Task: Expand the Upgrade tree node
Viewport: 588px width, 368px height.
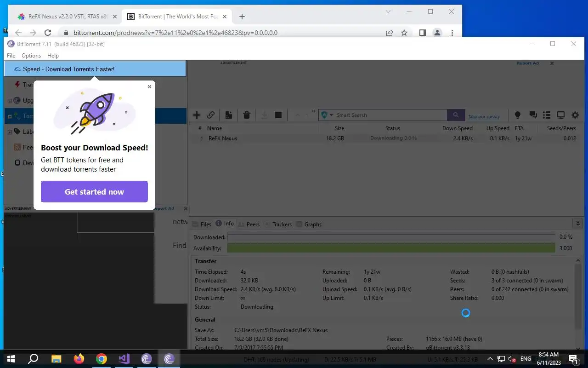Action: coord(10,101)
